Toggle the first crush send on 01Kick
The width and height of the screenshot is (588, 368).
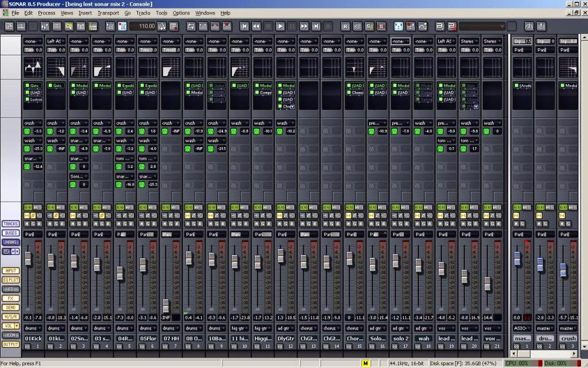click(x=27, y=132)
